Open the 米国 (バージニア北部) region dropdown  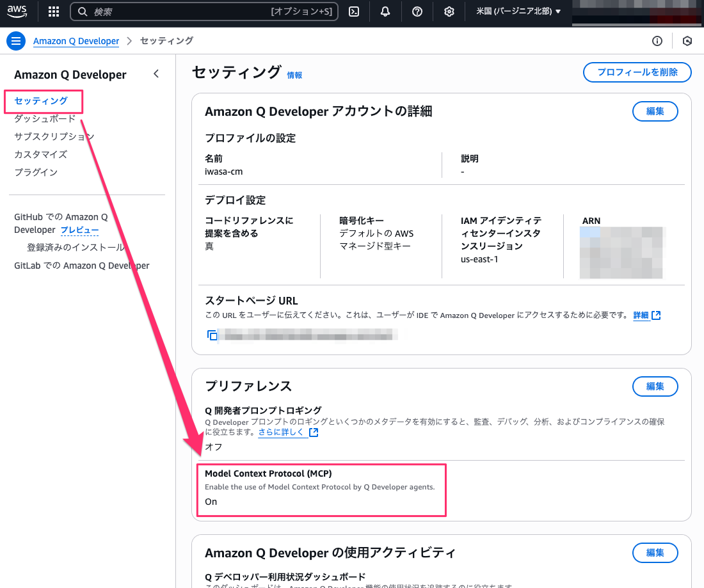(x=518, y=12)
